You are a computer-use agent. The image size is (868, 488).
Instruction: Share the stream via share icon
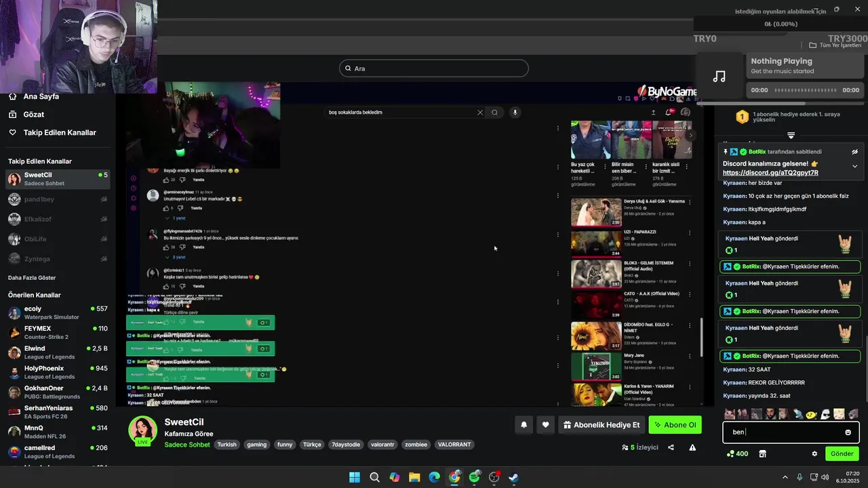tap(671, 447)
